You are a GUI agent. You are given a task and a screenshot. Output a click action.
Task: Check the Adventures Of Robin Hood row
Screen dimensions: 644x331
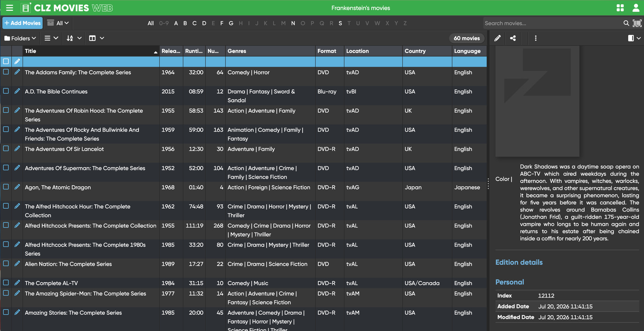tap(6, 110)
